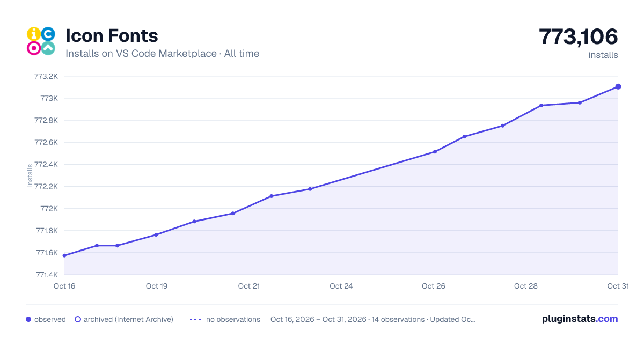Image resolution: width=644 pixels, height=338 pixels.
Task: Click the 773,106 installs total
Action: [x=579, y=37]
